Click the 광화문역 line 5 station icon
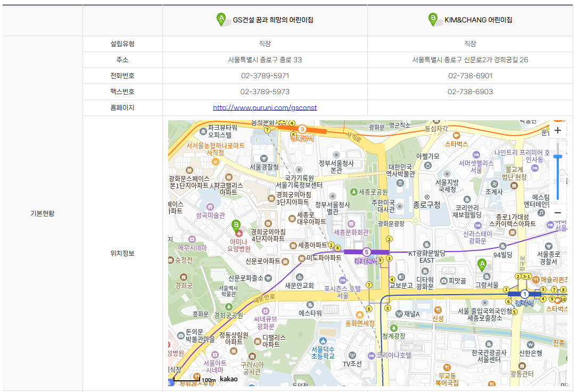 [x=366, y=252]
